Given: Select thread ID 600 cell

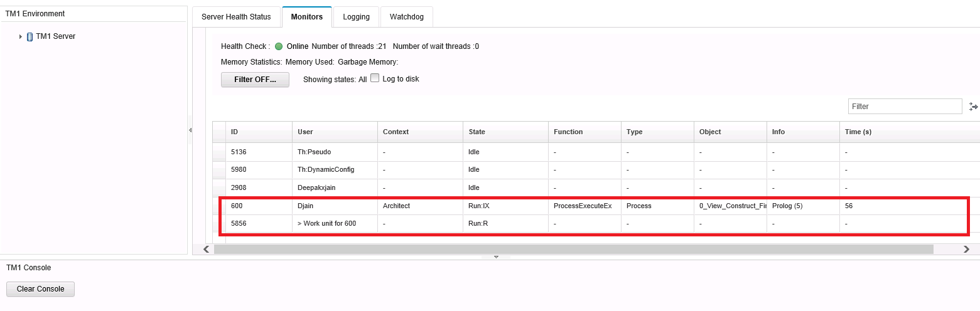Looking at the screenshot, I should point(259,206).
